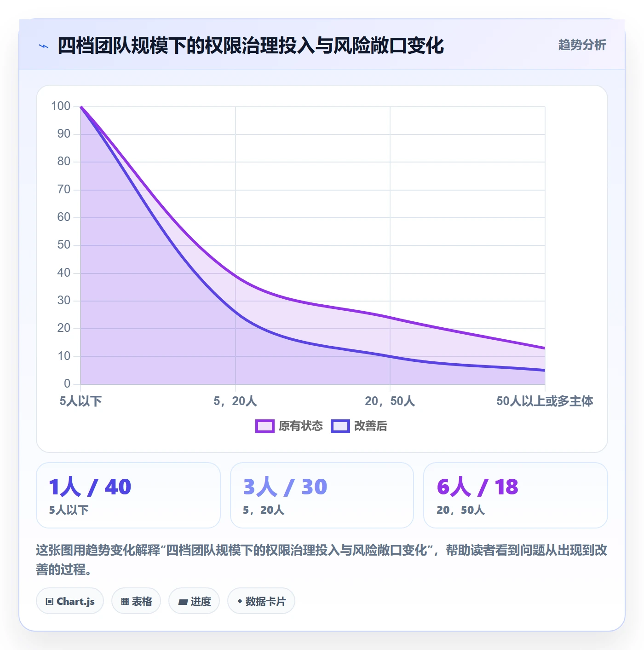Click the y-axis value 50

click(64, 245)
